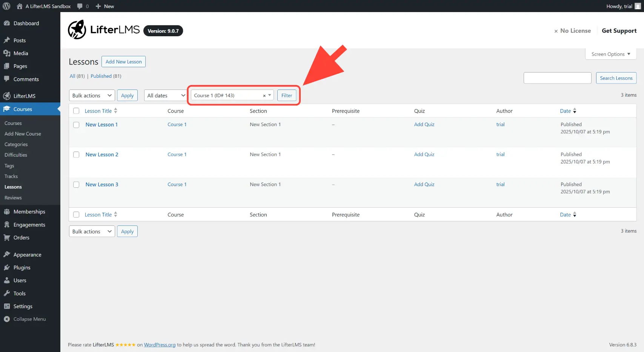Image resolution: width=644 pixels, height=352 pixels.
Task: Clear the selected Course 1 filter with the x
Action: (x=264, y=96)
